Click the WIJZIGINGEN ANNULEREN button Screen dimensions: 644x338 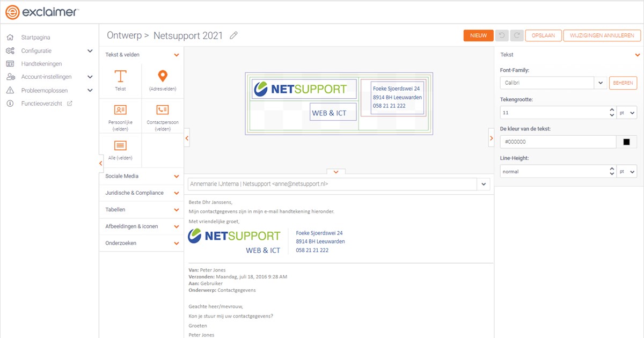pyautogui.click(x=602, y=35)
